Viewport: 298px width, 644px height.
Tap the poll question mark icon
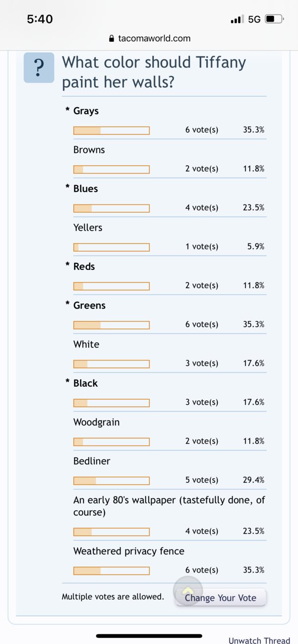pos(39,67)
